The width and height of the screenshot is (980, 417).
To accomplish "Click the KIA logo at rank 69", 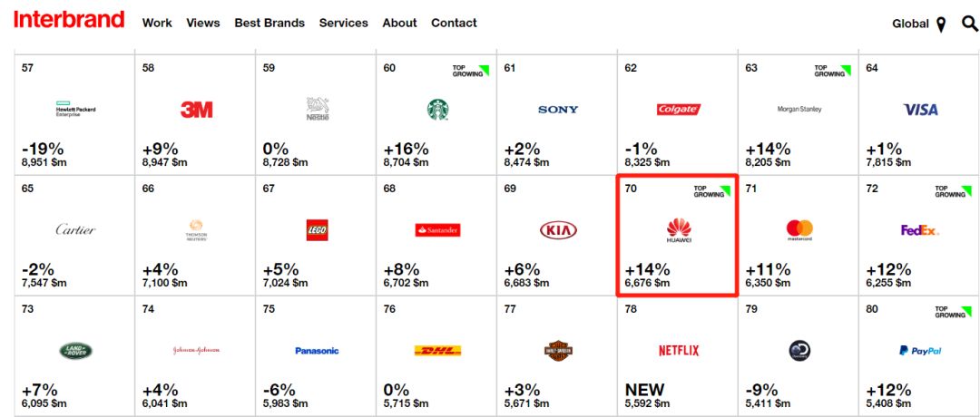I will [558, 230].
